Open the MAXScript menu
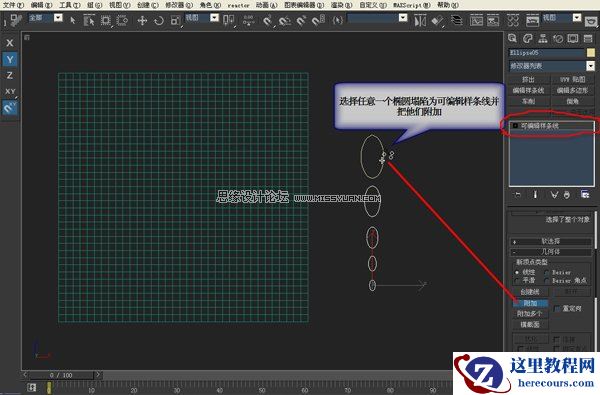The height and width of the screenshot is (395, 600). click(412, 5)
